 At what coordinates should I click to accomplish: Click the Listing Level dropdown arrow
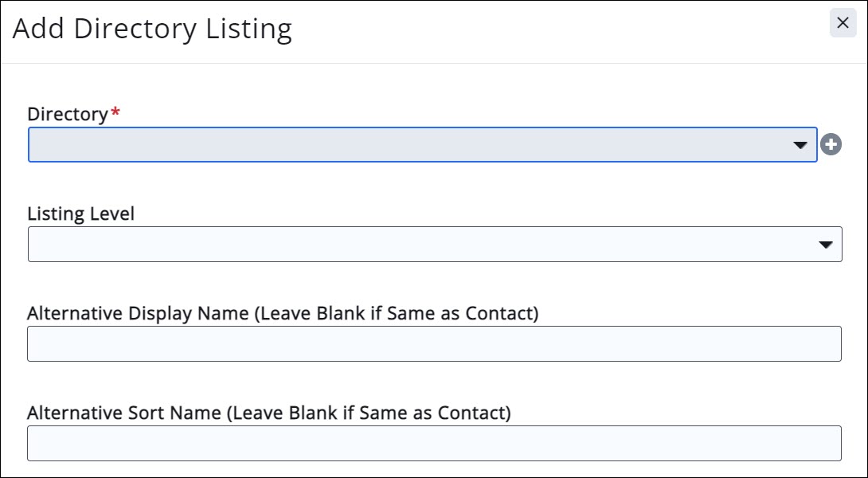(826, 245)
